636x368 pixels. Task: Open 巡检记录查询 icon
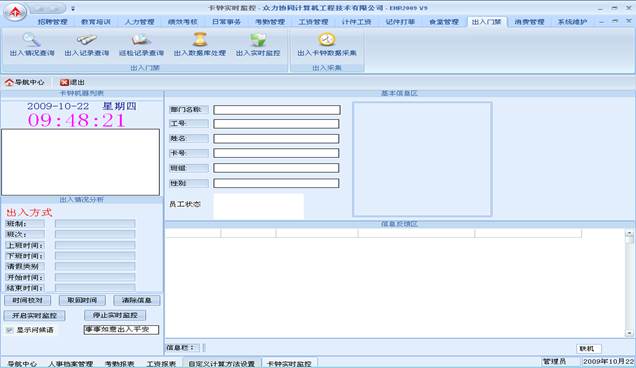141,40
